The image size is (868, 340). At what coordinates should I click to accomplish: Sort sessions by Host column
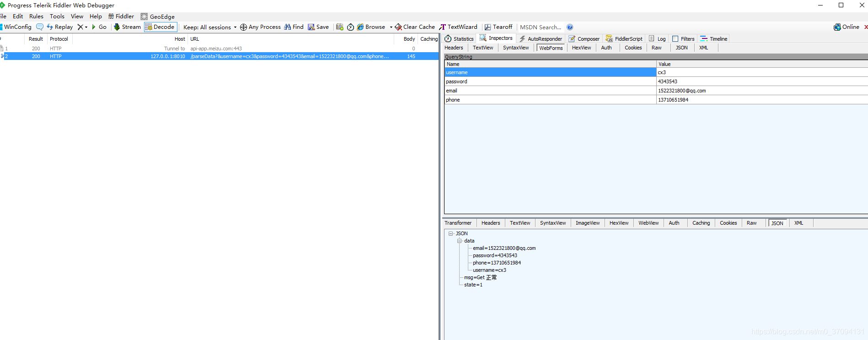180,39
